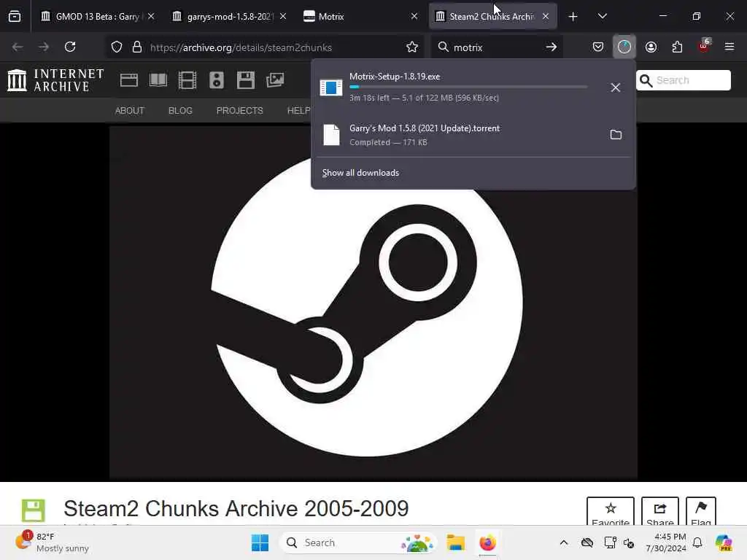
Task: Open the HELP menu link
Action: point(298,111)
